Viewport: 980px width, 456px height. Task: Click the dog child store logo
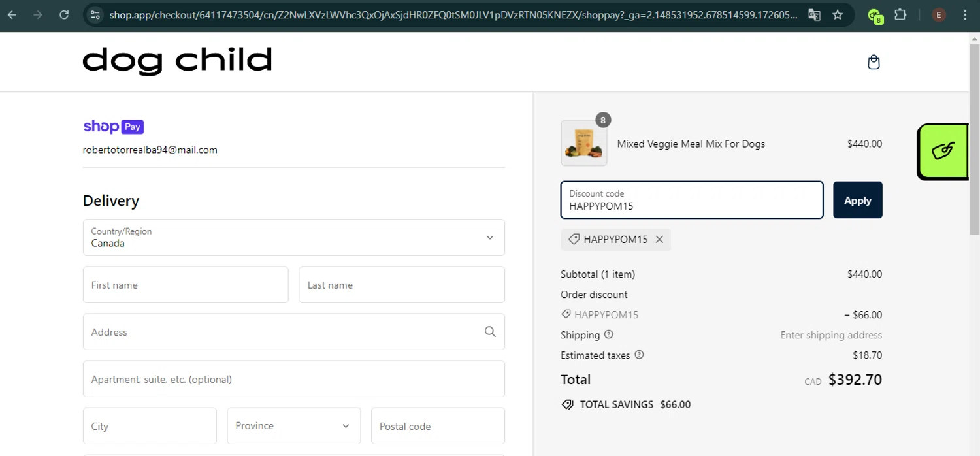pyautogui.click(x=177, y=62)
